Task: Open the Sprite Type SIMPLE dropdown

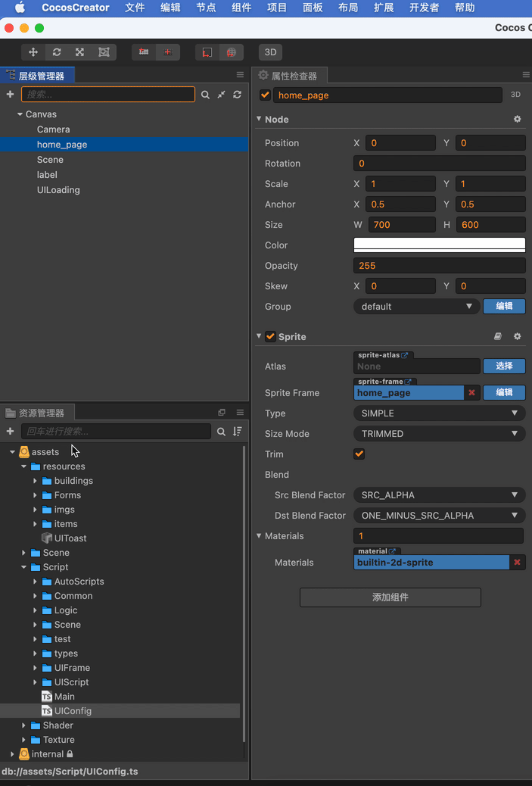Action: click(440, 413)
